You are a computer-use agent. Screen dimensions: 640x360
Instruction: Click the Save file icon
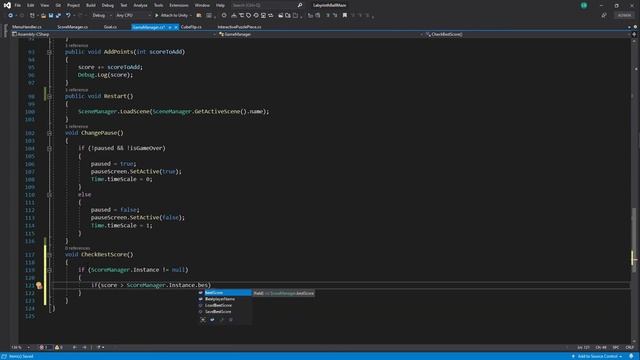pyautogui.click(x=51, y=16)
